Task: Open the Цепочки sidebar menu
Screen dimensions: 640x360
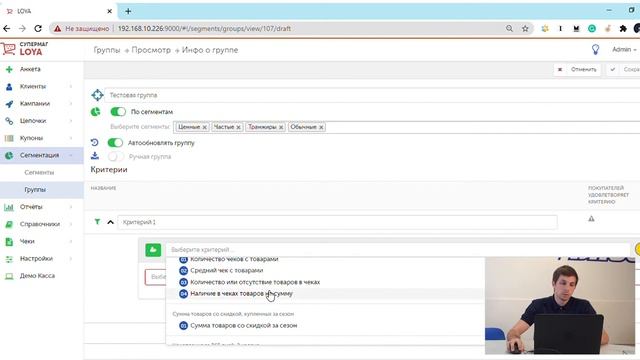Action: tap(33, 120)
